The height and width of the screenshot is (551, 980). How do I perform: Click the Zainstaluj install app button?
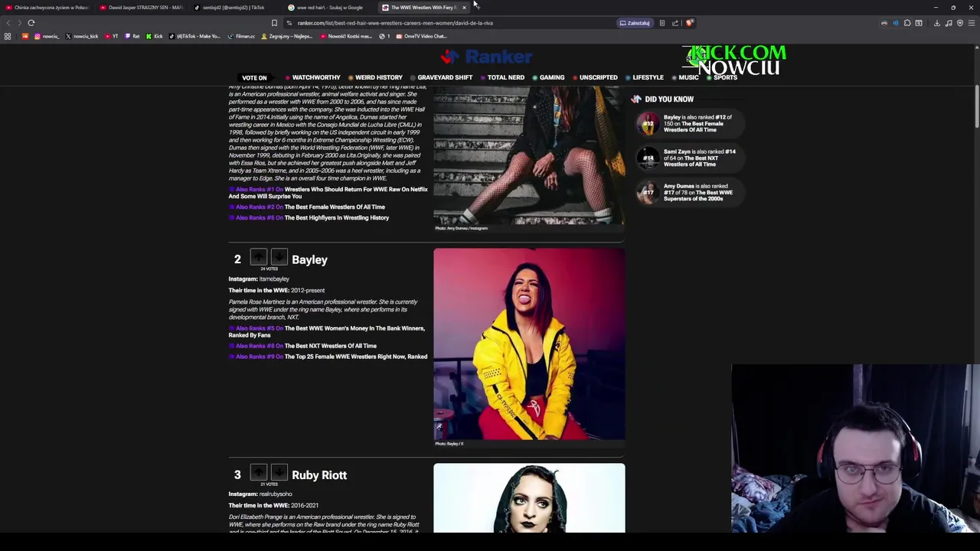click(x=635, y=23)
